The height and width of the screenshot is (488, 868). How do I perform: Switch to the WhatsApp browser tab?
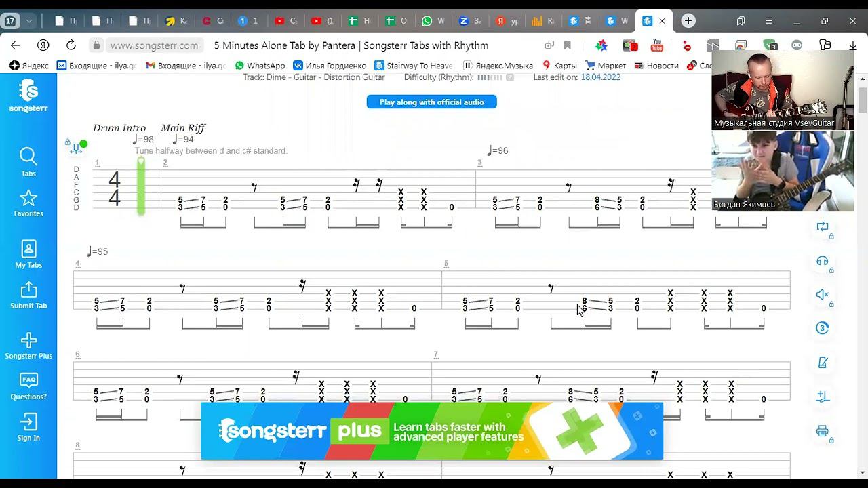432,21
